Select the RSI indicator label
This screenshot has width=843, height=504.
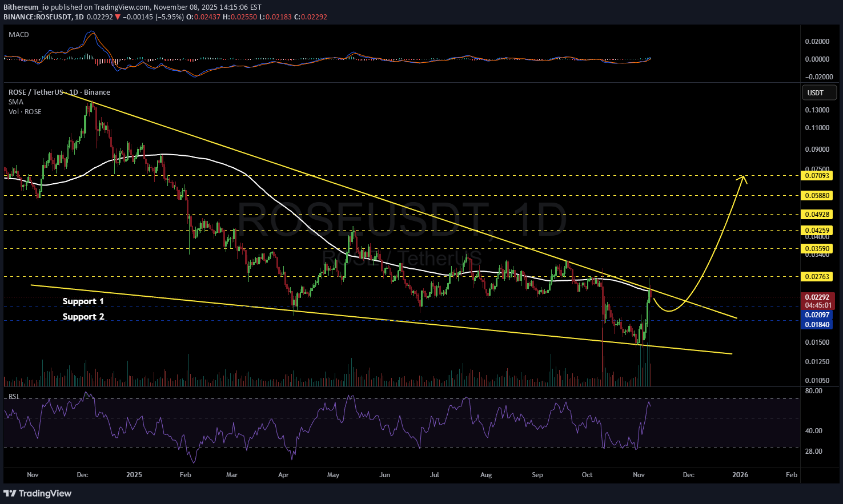click(14, 397)
